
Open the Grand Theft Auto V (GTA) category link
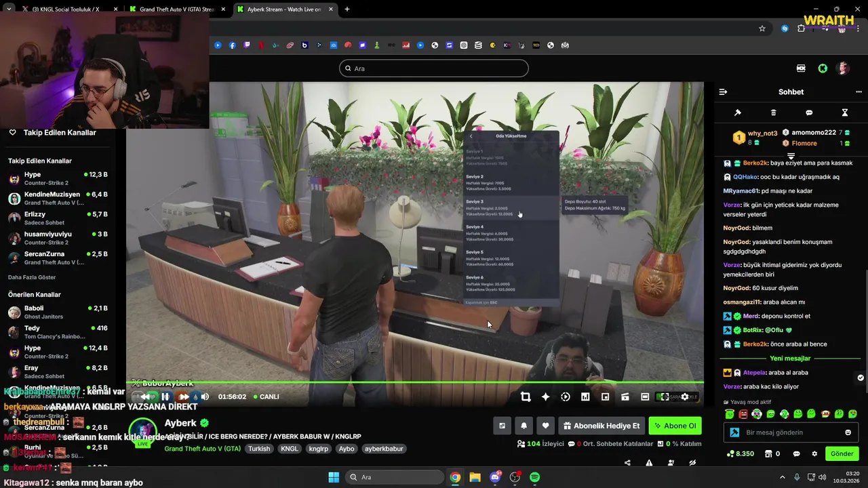click(x=202, y=449)
